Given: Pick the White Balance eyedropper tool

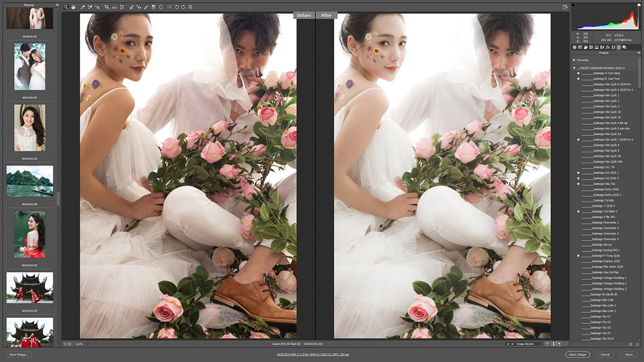Looking at the screenshot, I should pyautogui.click(x=82, y=7).
